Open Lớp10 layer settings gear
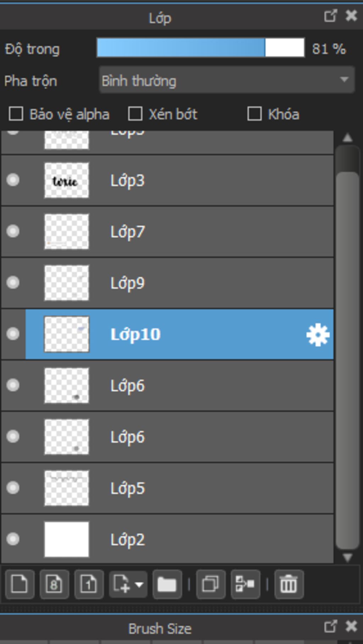 tap(318, 334)
